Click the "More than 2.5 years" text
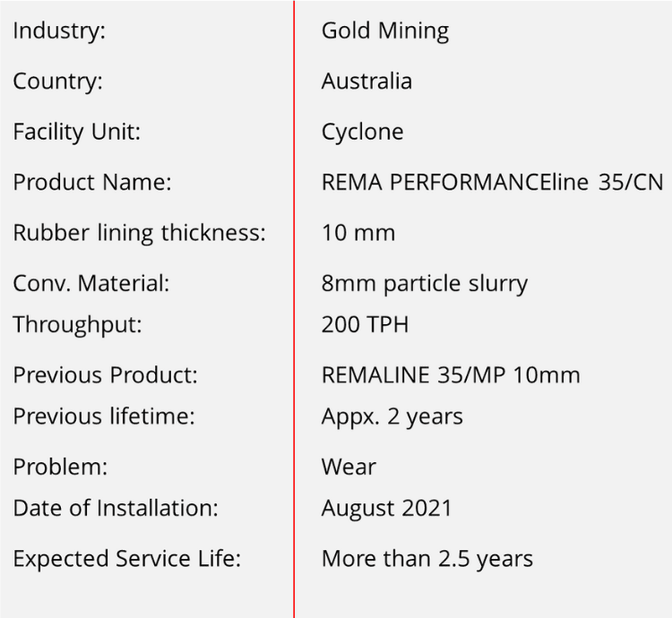 click(426, 559)
